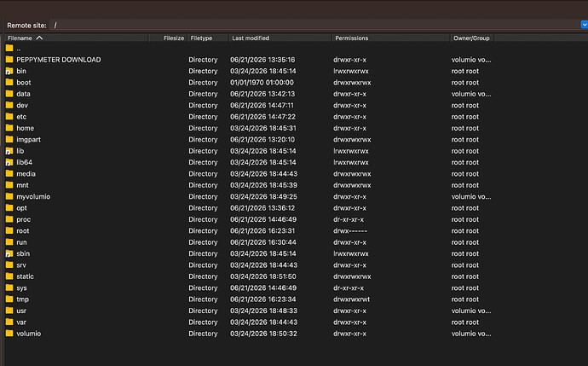This screenshot has height=366, width=588.
Task: Select the boot folder icon
Action: (x=9, y=82)
